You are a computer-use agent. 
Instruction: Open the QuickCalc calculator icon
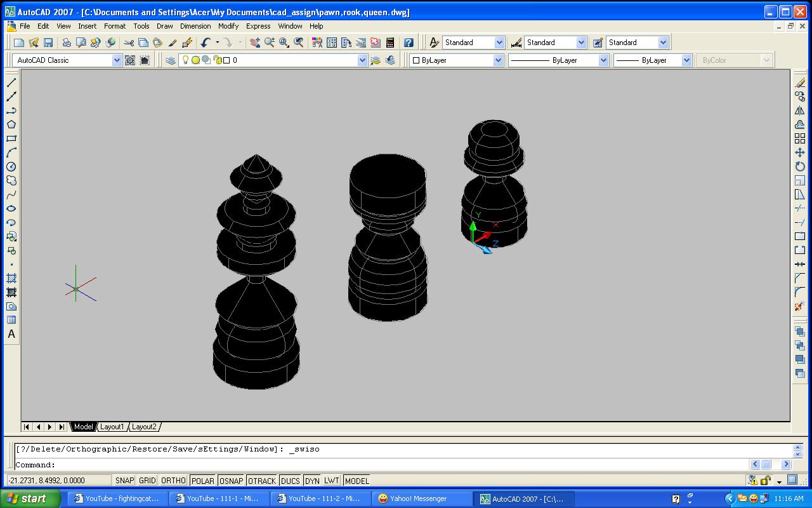click(x=390, y=43)
